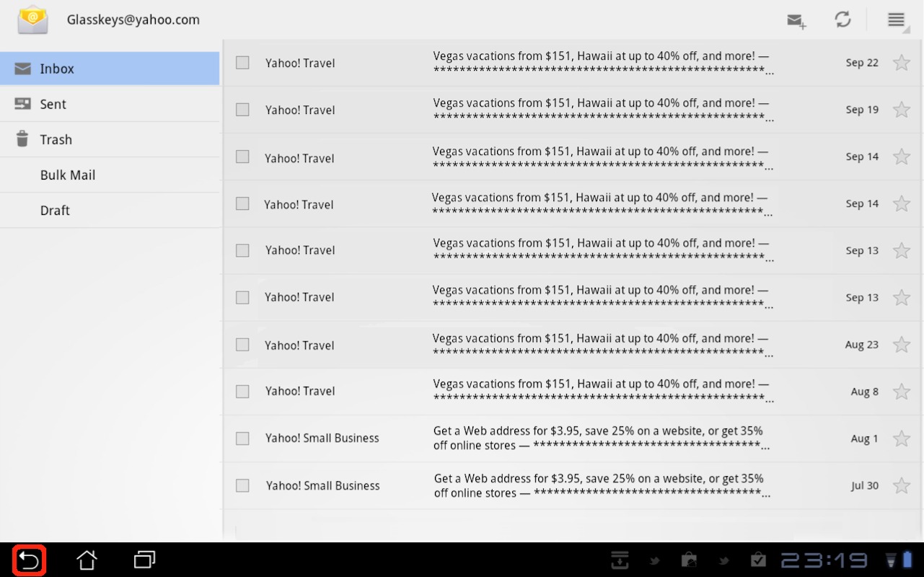This screenshot has width=924, height=577.
Task: Open the Sep 19 Vegas vacations email
Action: pyautogui.click(x=600, y=110)
